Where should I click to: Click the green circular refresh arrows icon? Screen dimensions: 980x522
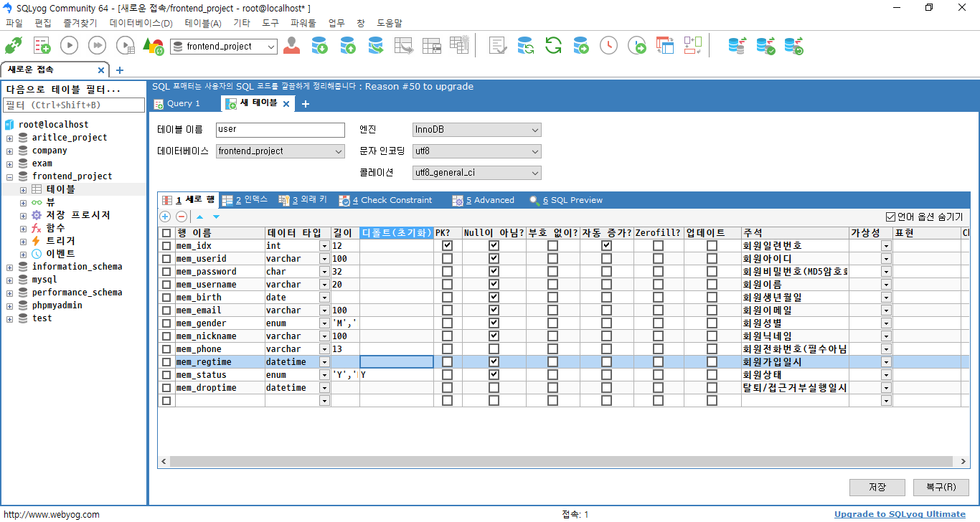pyautogui.click(x=553, y=46)
